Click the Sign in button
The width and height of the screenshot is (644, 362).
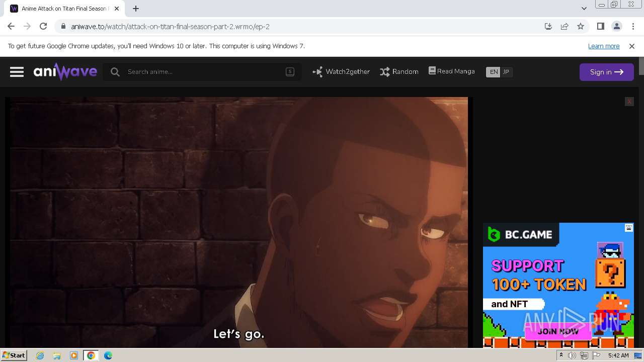pos(606,72)
